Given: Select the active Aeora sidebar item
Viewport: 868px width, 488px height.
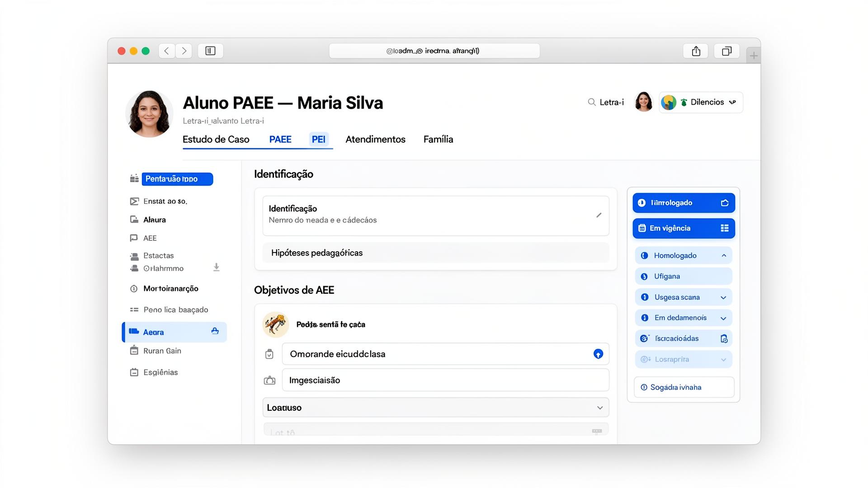Looking at the screenshot, I should click(175, 332).
